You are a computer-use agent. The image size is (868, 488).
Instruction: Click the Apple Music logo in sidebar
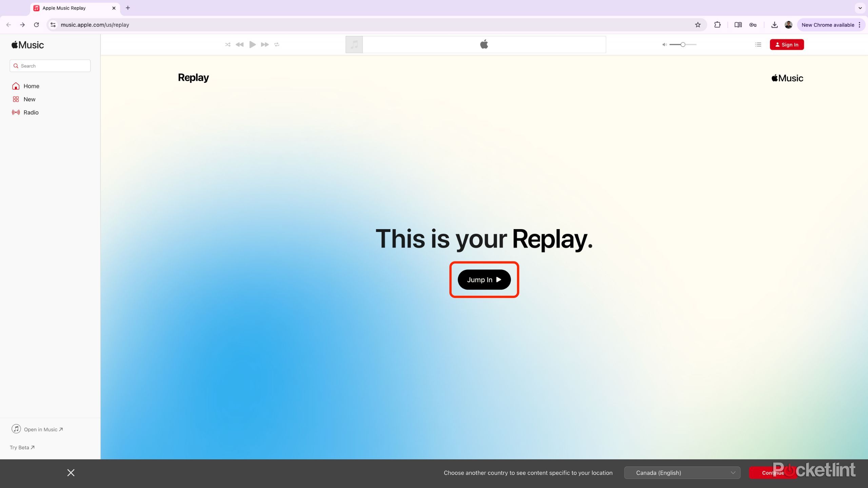pyautogui.click(x=27, y=44)
